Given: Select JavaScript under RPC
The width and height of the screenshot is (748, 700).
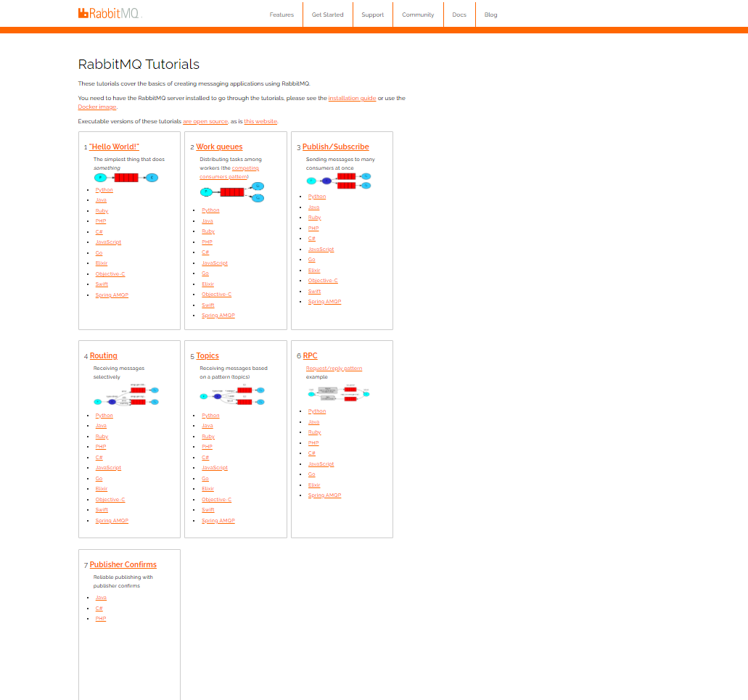Looking at the screenshot, I should tap(321, 464).
